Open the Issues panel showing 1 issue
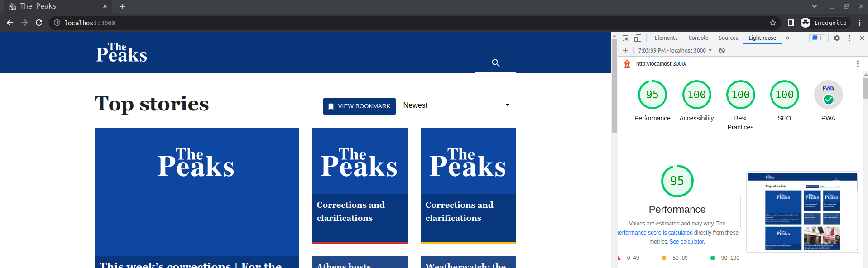This screenshot has width=868, height=268. (817, 38)
